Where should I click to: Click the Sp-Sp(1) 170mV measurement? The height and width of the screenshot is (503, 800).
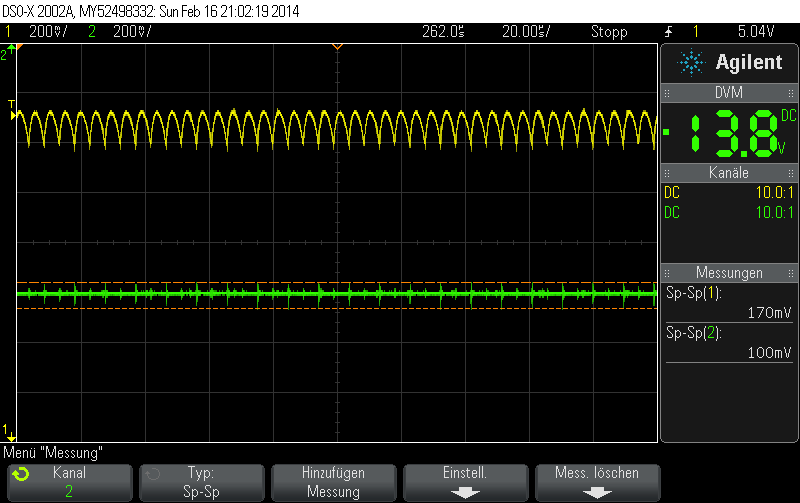point(729,303)
